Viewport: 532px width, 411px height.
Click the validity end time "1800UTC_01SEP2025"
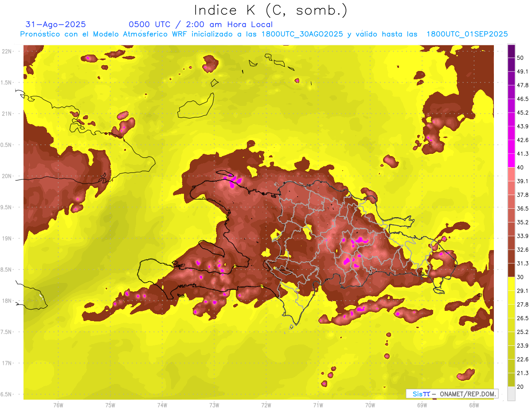click(x=467, y=34)
